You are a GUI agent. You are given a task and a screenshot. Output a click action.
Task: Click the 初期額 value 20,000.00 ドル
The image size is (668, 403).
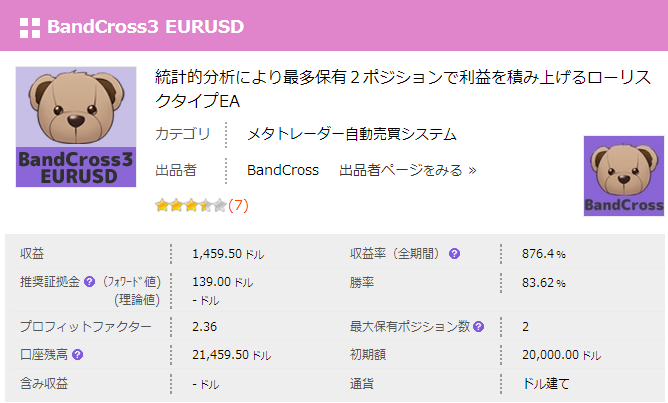tap(561, 355)
